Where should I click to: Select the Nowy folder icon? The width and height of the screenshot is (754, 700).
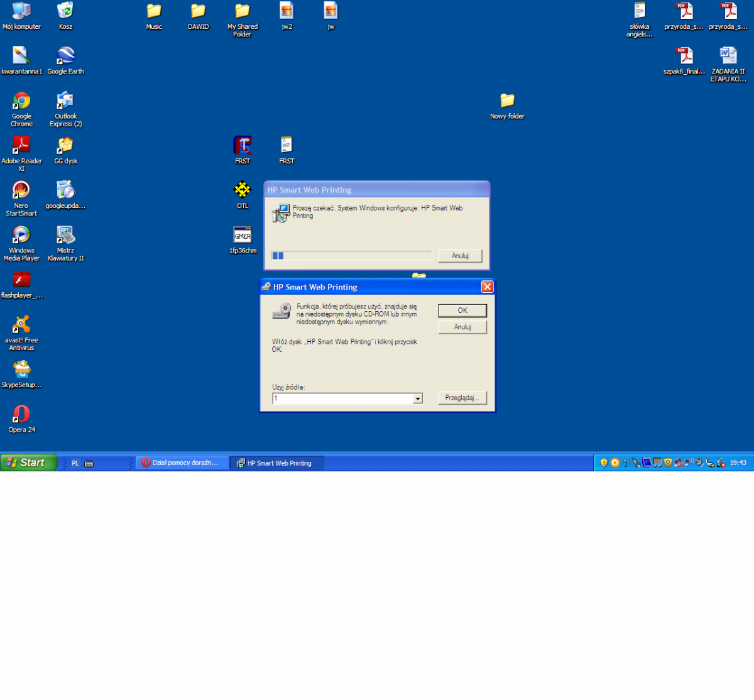tap(507, 106)
